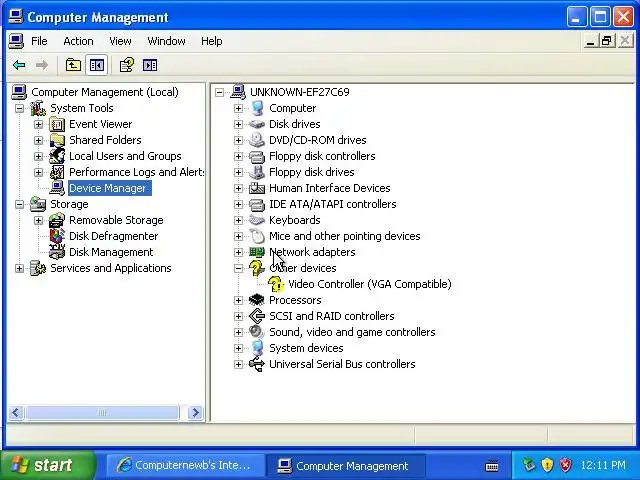Click the left pane scroll-left arrow
Viewport: 640px width, 480px height.
[x=16, y=413]
